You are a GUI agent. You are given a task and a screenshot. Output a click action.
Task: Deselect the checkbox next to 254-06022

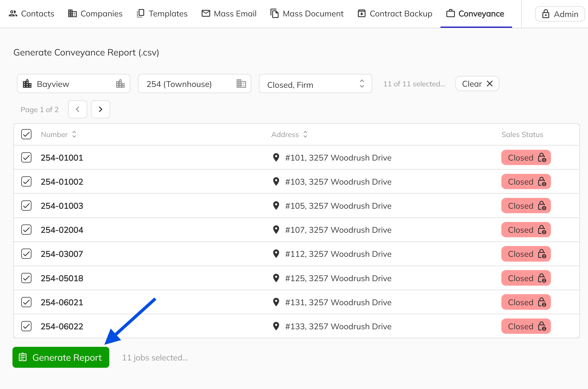pyautogui.click(x=26, y=326)
